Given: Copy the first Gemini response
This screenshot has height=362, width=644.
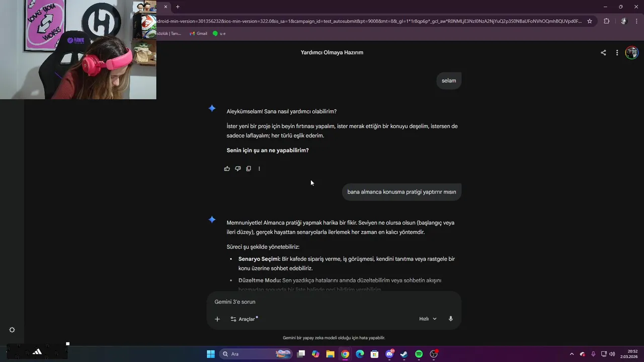Looking at the screenshot, I should click(249, 169).
